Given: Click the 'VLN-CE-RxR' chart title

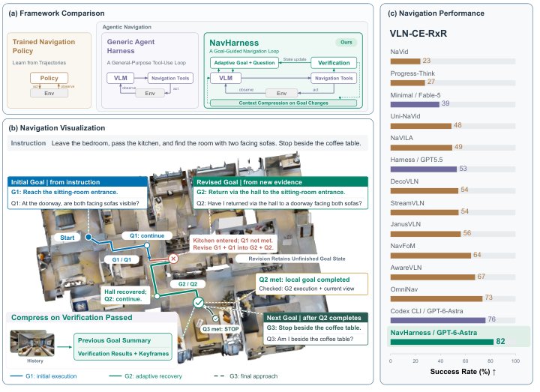Looking at the screenshot, I should coord(418,34).
